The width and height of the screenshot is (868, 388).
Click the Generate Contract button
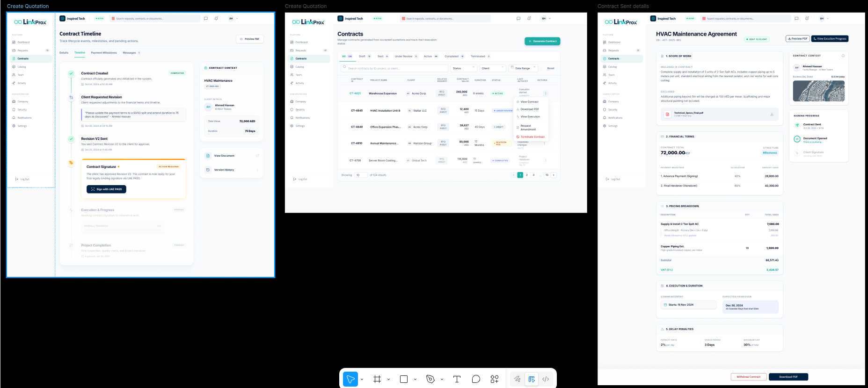click(542, 41)
